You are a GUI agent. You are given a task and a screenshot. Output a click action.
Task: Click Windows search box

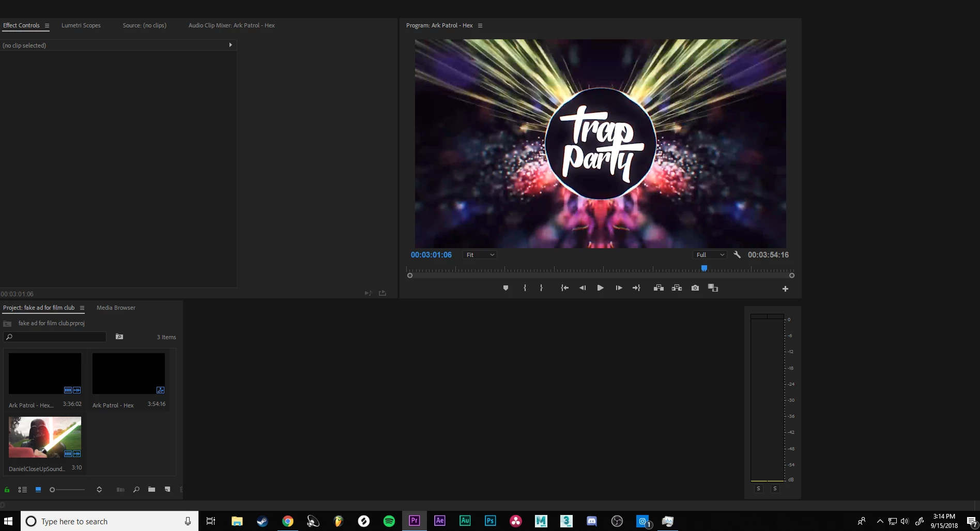[110, 521]
